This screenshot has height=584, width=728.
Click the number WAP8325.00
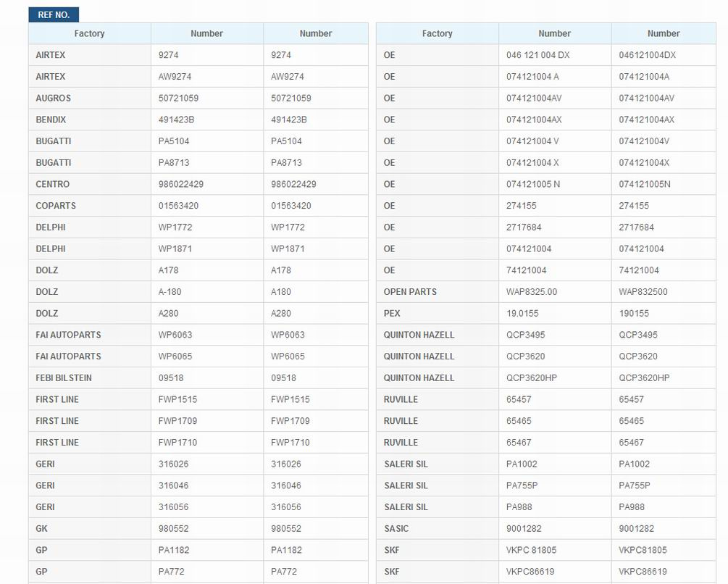pyautogui.click(x=532, y=291)
